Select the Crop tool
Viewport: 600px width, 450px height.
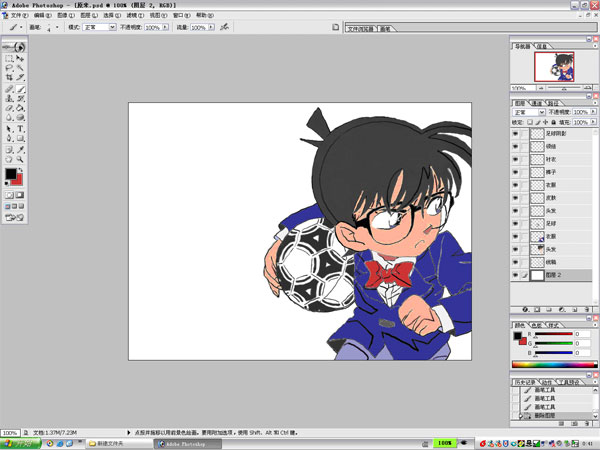pos(9,77)
